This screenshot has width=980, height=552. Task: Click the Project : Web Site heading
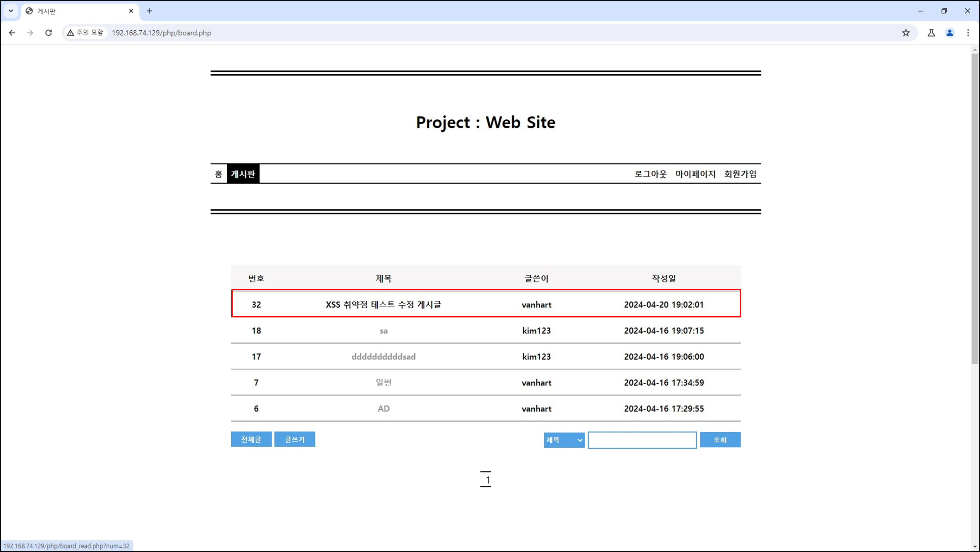point(485,122)
